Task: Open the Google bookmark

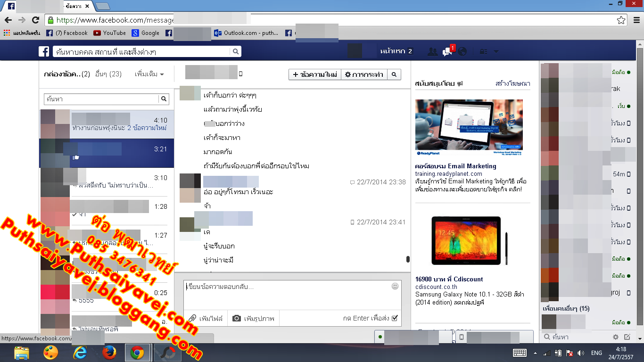Action: coord(146,33)
